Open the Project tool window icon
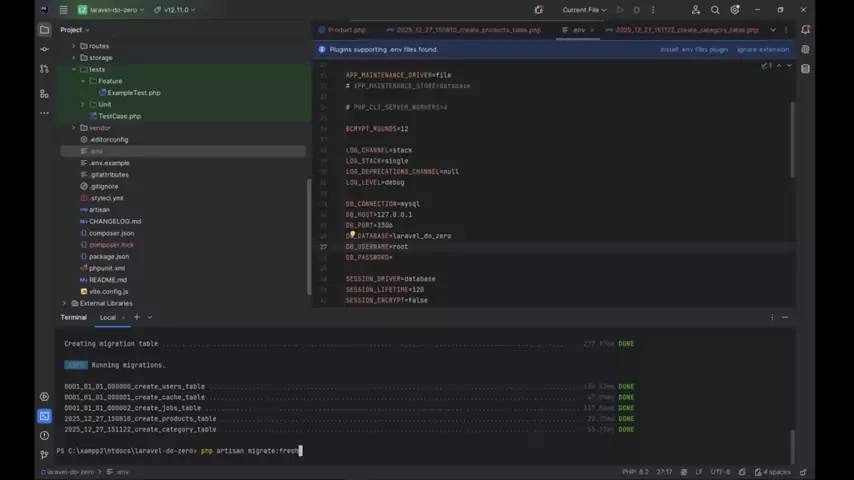Screen dimensions: 854x480 [x=44, y=30]
